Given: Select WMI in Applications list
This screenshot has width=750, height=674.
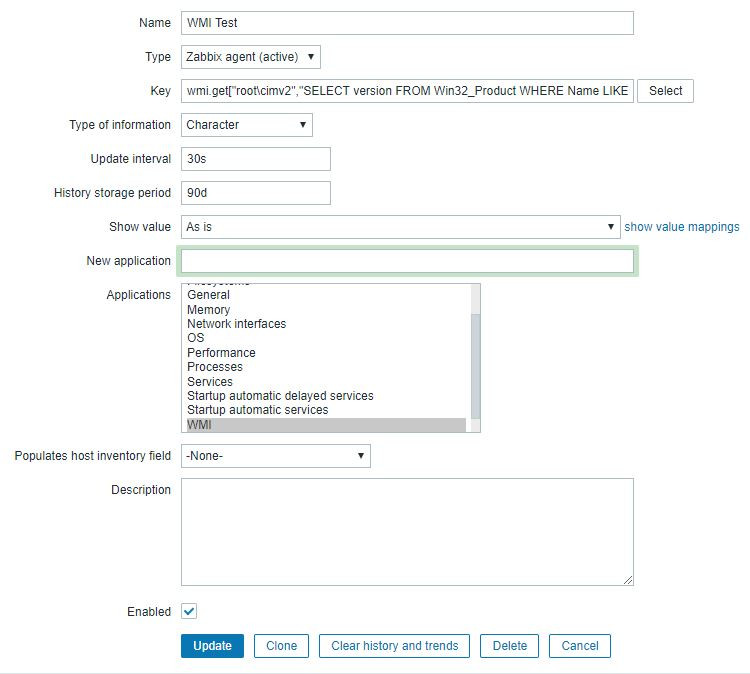Looking at the screenshot, I should click(x=325, y=425).
